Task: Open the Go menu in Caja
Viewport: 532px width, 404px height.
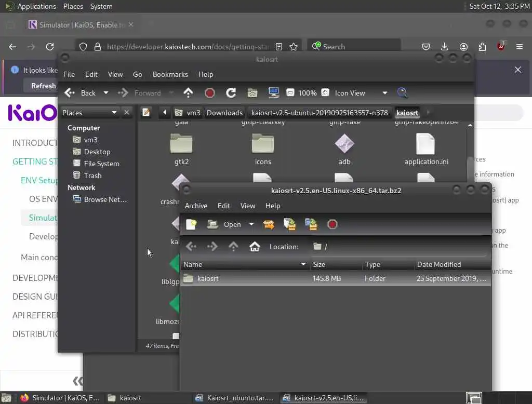Action: click(x=137, y=74)
